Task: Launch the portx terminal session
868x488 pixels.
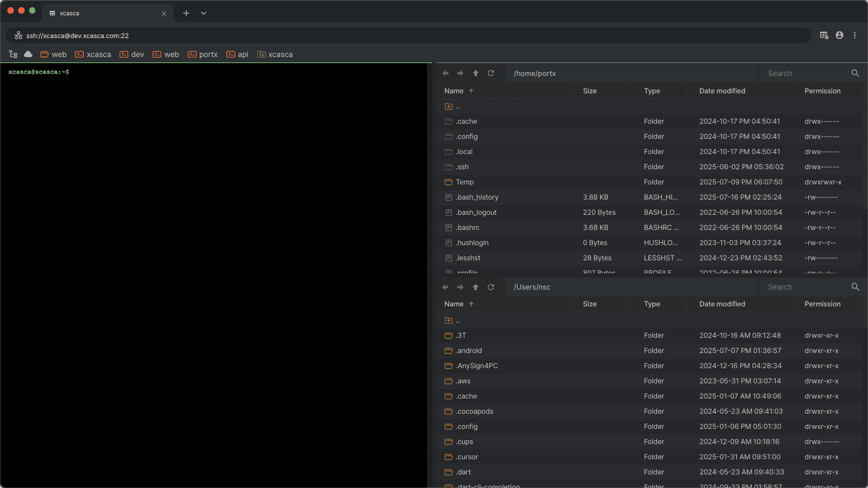Action: [203, 54]
